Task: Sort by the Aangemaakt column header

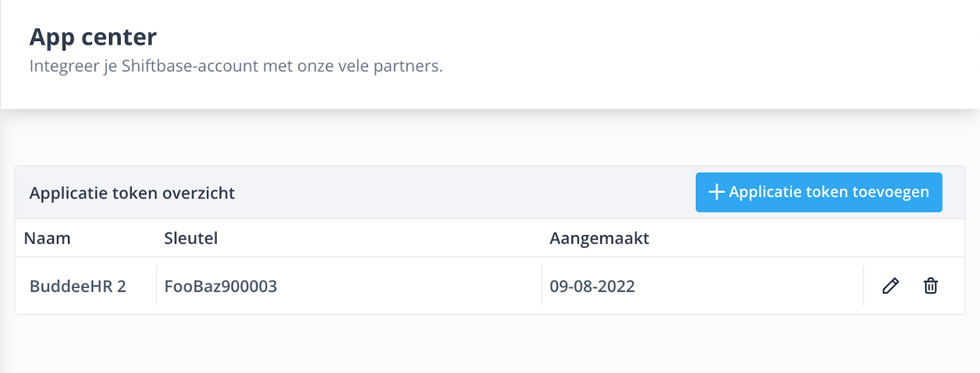Action: tap(599, 238)
